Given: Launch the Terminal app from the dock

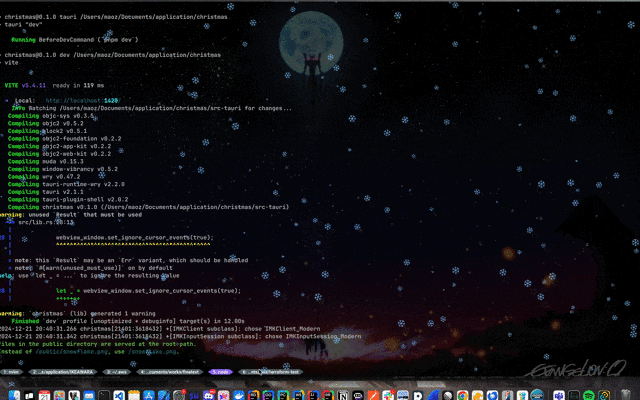Looking at the screenshot, I should tap(104, 395).
